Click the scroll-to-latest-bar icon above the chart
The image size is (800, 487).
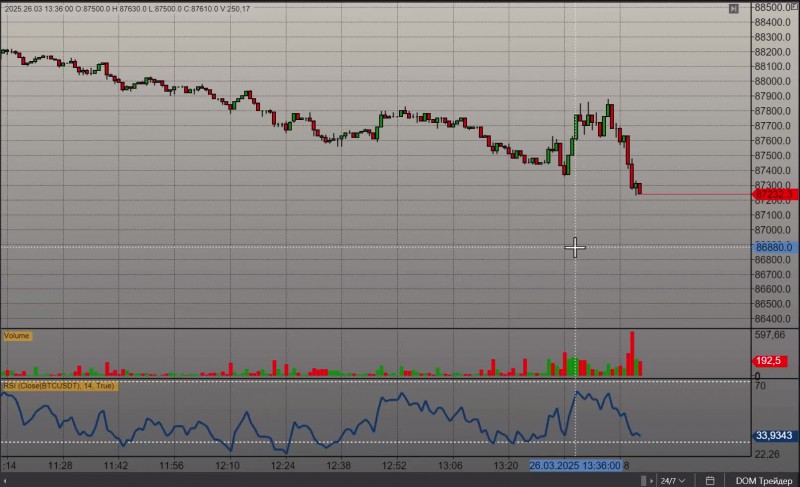click(733, 8)
